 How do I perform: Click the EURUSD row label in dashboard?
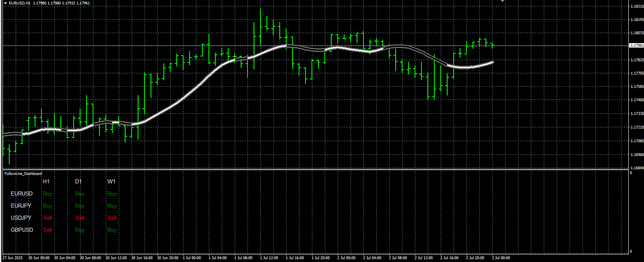tap(22, 193)
